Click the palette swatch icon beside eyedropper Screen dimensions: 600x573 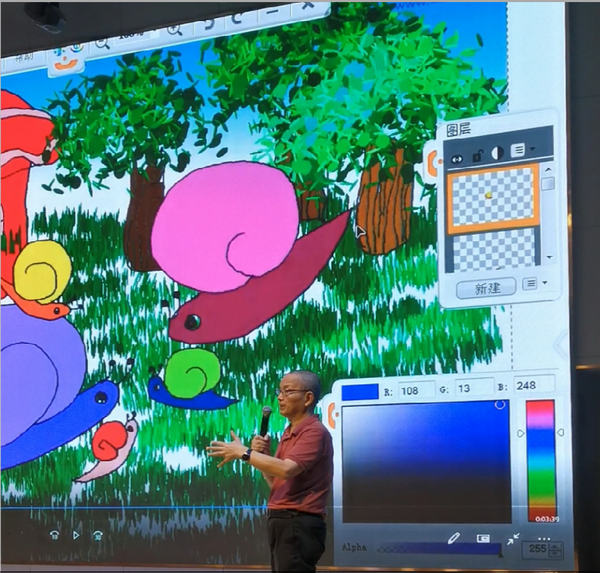(483, 538)
